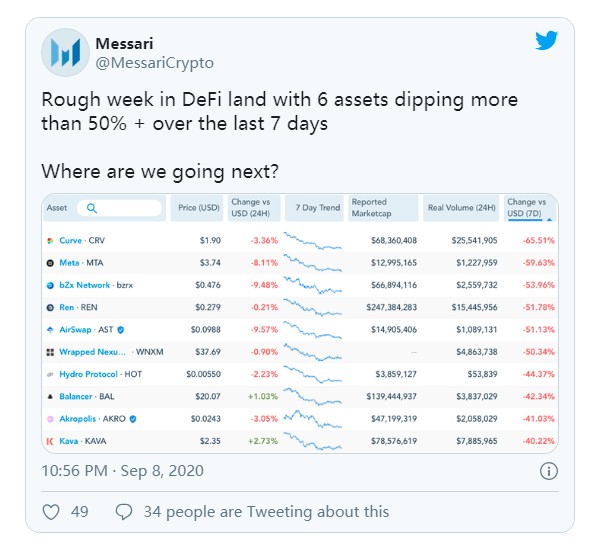Sort by Price (USD) column header
The width and height of the screenshot is (596, 544).
coord(199,208)
